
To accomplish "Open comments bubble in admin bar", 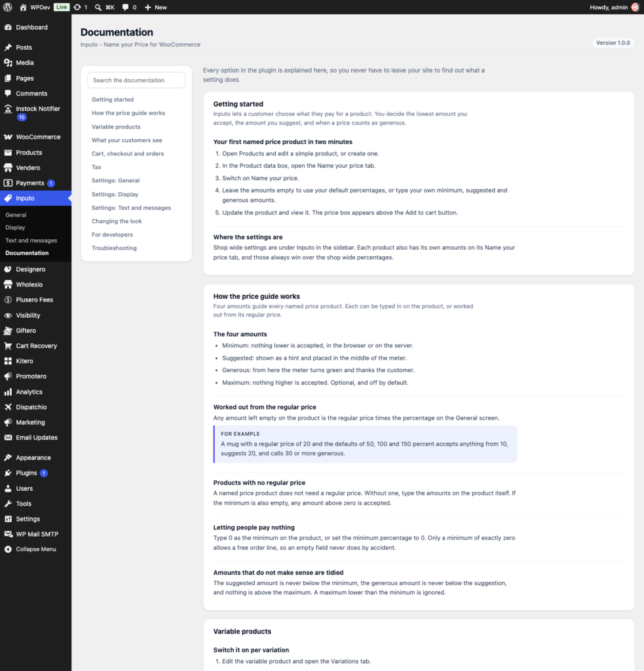I will pos(125,7).
